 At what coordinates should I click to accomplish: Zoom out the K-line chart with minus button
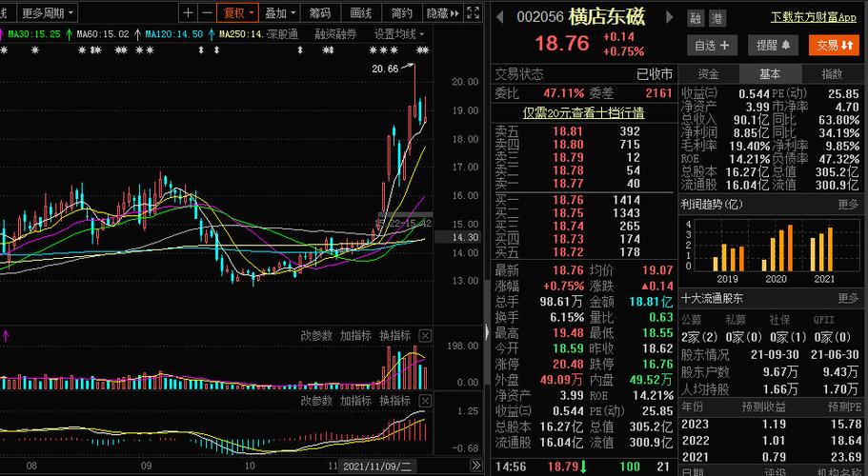pos(207,12)
